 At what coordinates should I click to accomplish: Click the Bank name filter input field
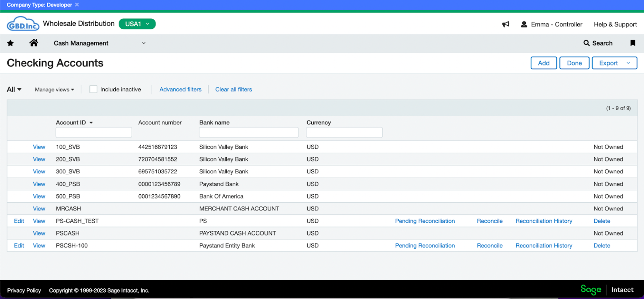coord(249,132)
